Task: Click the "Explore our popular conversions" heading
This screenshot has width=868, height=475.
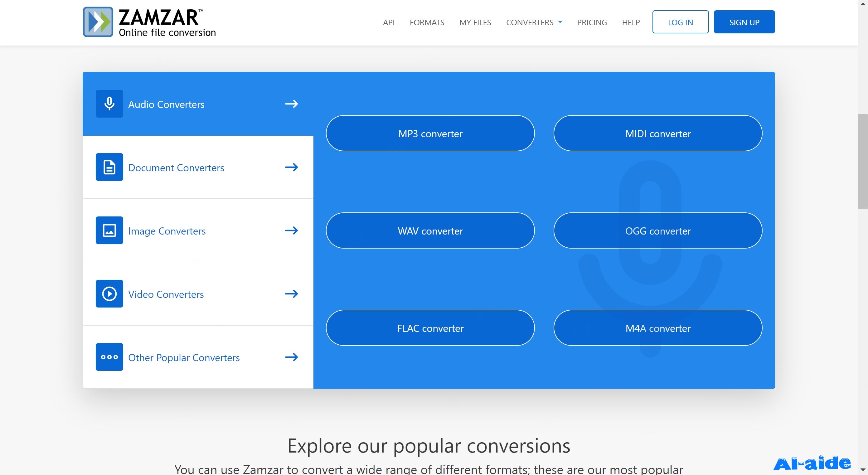Action: click(429, 446)
